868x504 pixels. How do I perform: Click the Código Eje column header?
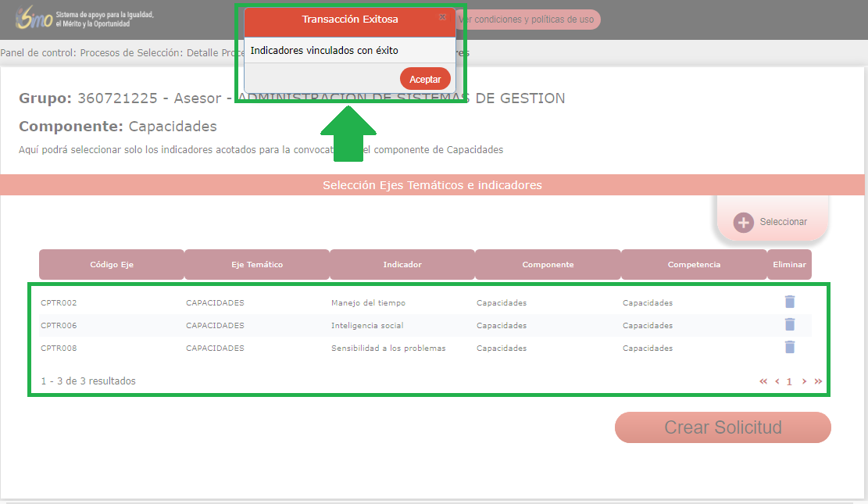pos(112,265)
